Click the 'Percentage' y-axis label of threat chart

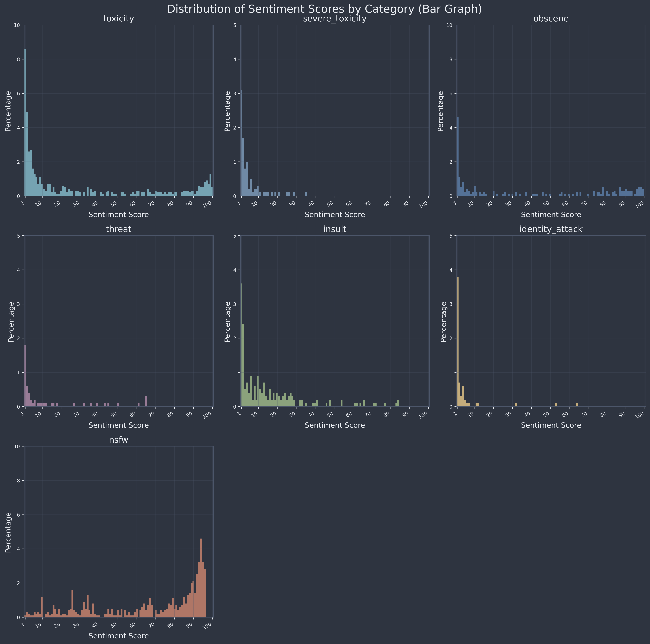click(11, 321)
